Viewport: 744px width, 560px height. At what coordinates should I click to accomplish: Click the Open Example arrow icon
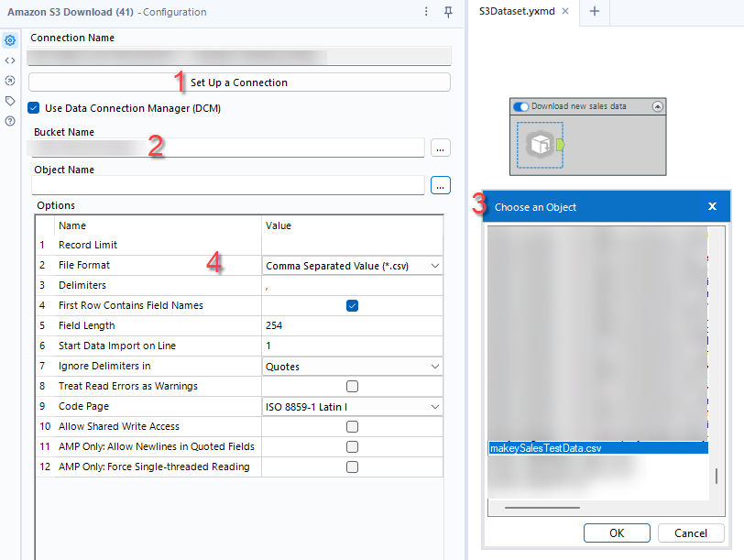pyautogui.click(x=10, y=81)
